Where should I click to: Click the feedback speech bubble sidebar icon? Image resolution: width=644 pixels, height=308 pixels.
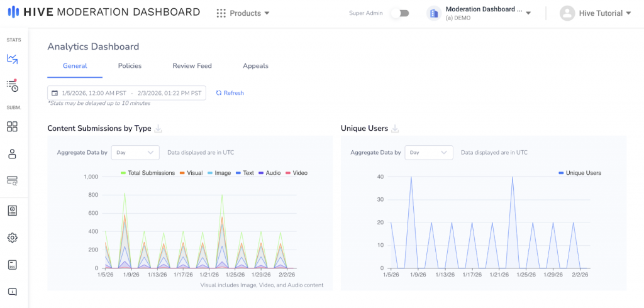click(x=13, y=292)
